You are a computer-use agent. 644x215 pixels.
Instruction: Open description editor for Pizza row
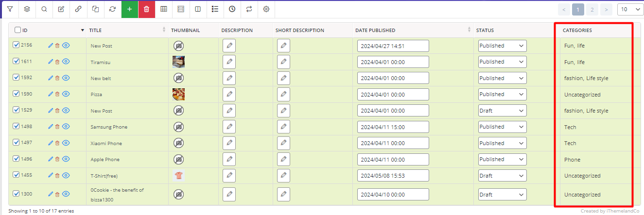point(229,95)
